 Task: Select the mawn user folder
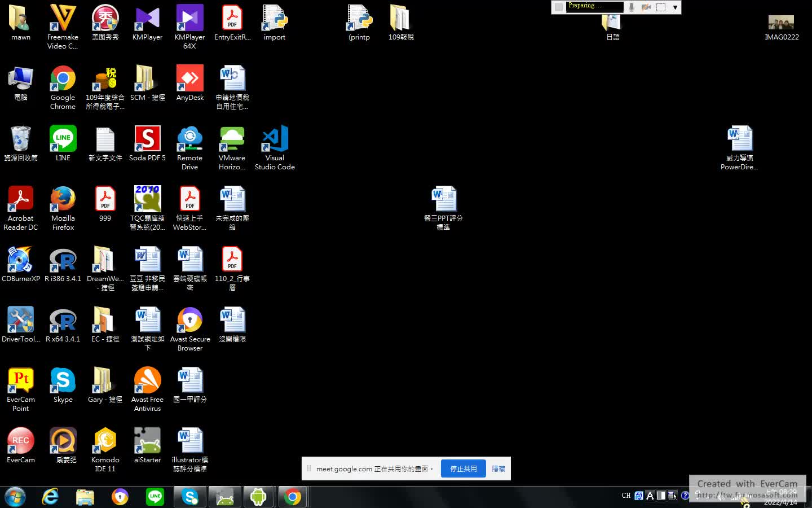[21, 23]
